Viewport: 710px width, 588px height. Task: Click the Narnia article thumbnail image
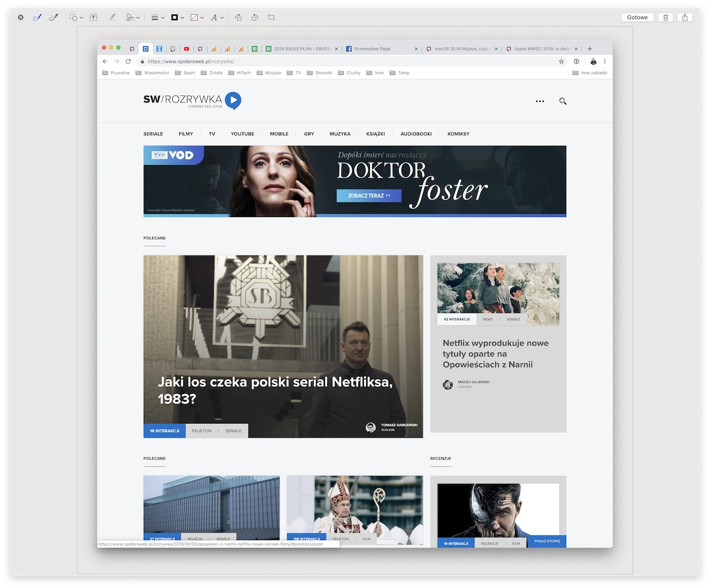(x=498, y=294)
